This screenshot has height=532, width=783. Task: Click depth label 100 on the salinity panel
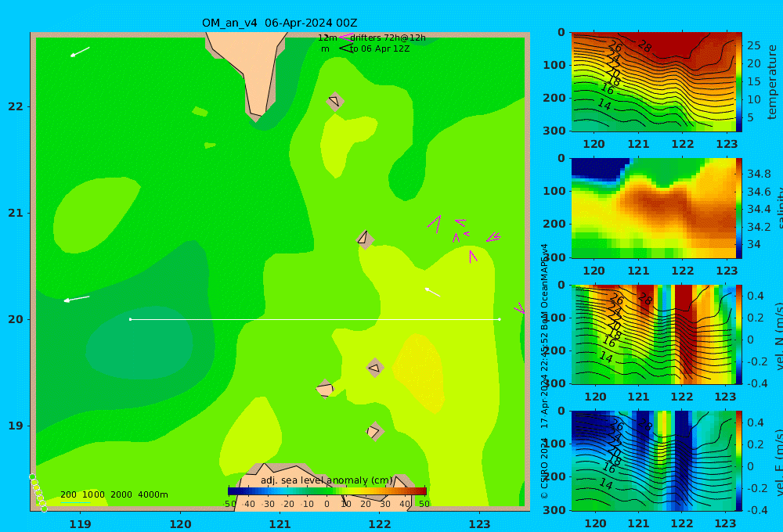[x=554, y=191]
